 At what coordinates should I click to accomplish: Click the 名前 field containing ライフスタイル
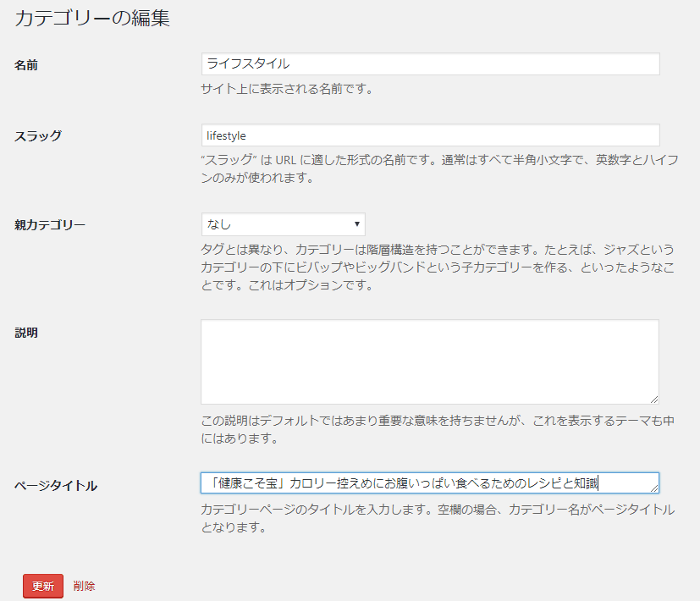click(x=430, y=64)
